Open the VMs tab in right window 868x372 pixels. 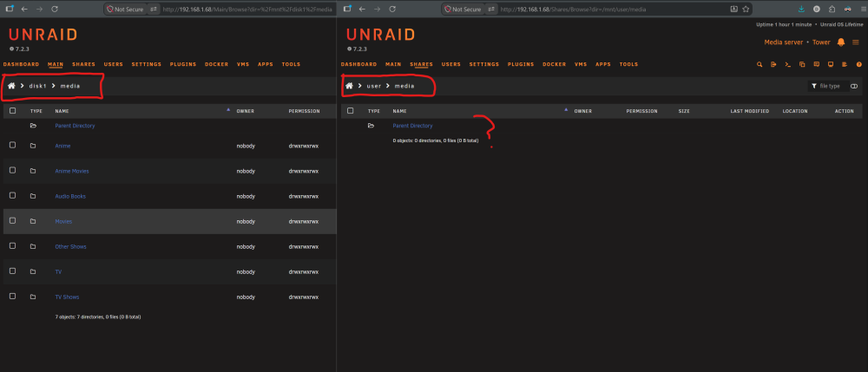click(x=581, y=65)
